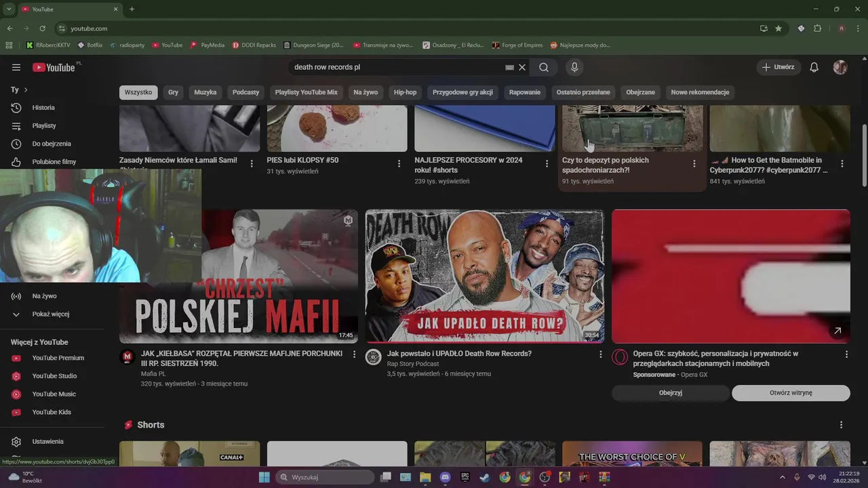Go to the YouTube home logo
The width and height of the screenshot is (868, 488).
(x=55, y=67)
